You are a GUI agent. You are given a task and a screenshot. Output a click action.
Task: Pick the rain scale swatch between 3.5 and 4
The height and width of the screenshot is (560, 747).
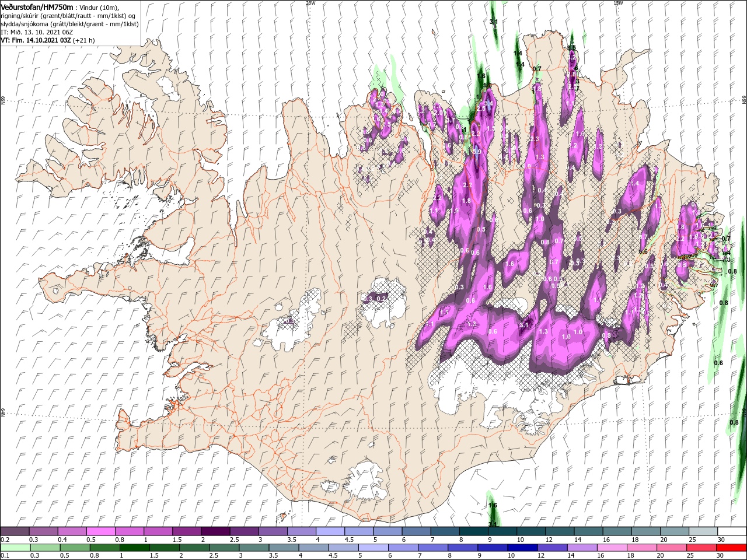point(283,548)
